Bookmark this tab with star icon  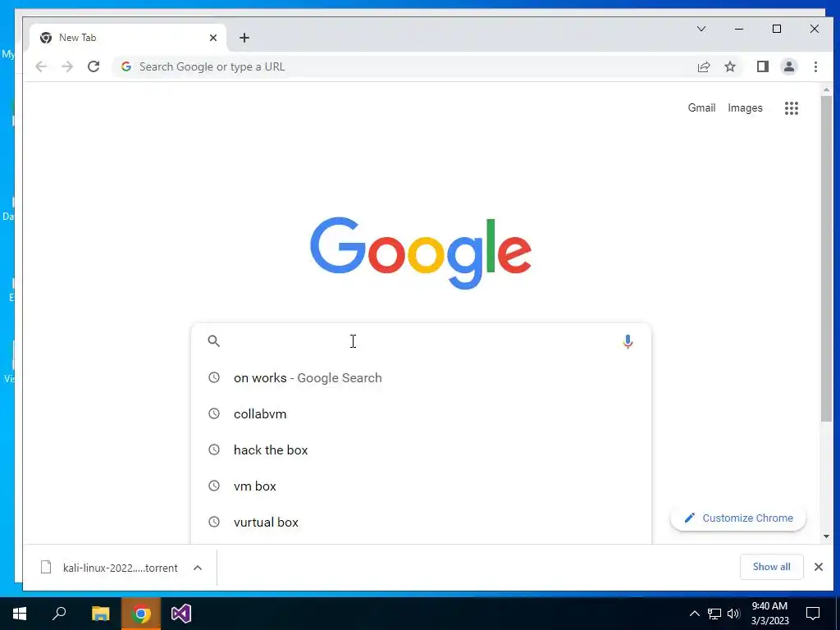[729, 66]
